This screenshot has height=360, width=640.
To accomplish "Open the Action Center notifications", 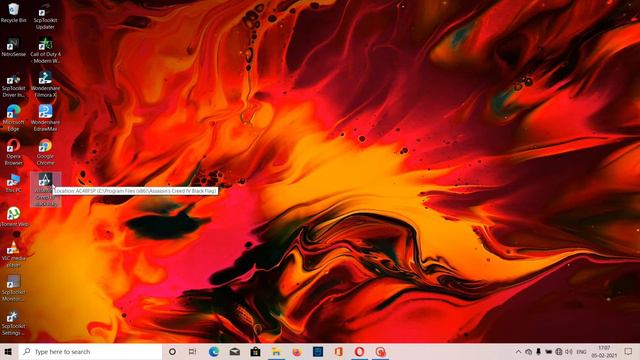I will [628, 351].
